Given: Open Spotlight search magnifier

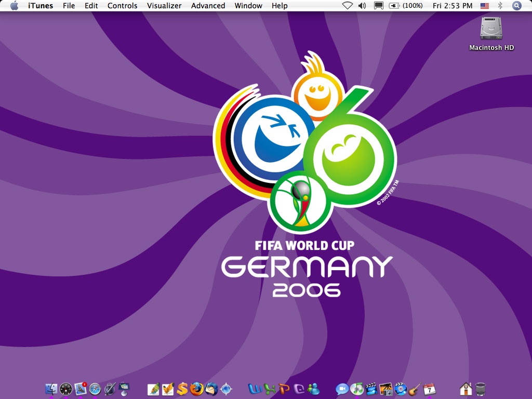Looking at the screenshot, I should pyautogui.click(x=516, y=5).
